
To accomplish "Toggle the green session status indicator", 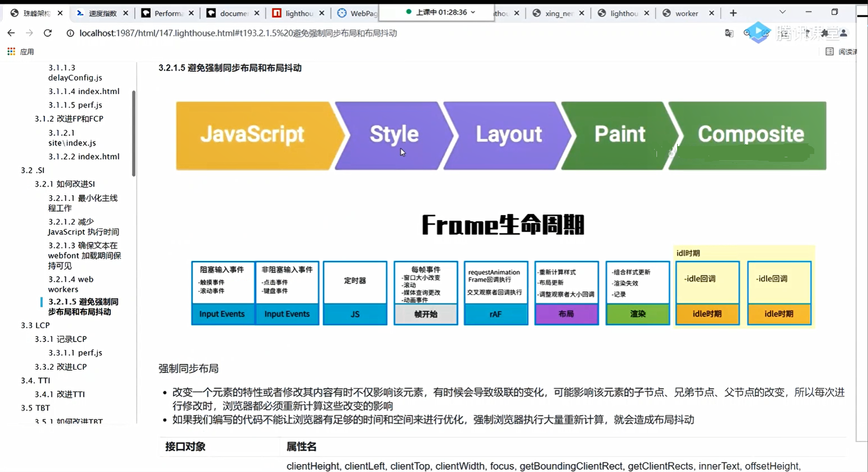I will click(x=409, y=12).
